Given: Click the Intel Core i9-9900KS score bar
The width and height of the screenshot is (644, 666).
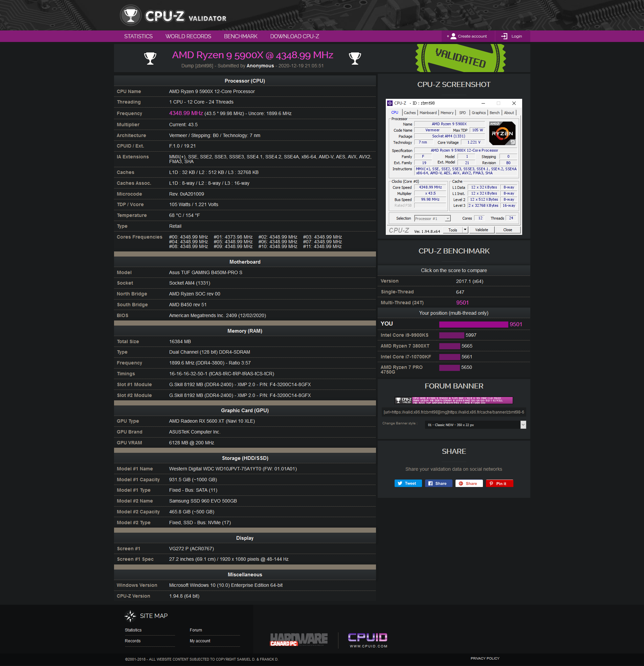Looking at the screenshot, I should tap(451, 335).
